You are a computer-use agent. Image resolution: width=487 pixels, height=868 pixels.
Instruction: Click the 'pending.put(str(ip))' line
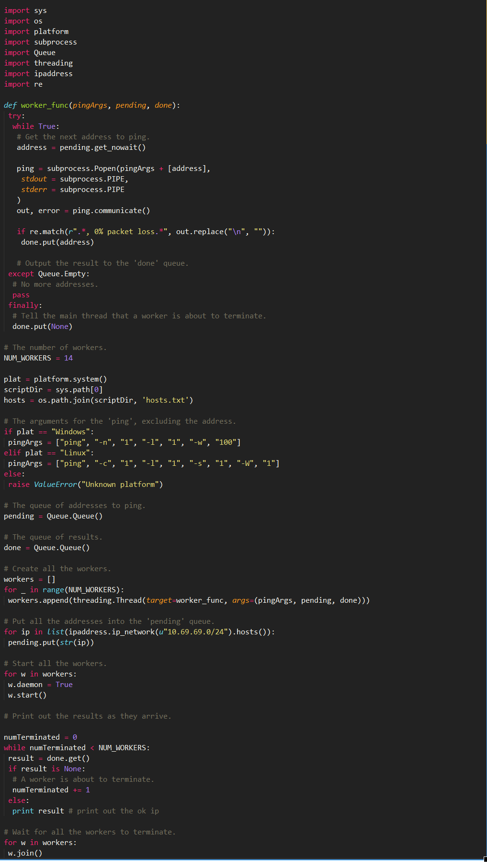coord(51,643)
